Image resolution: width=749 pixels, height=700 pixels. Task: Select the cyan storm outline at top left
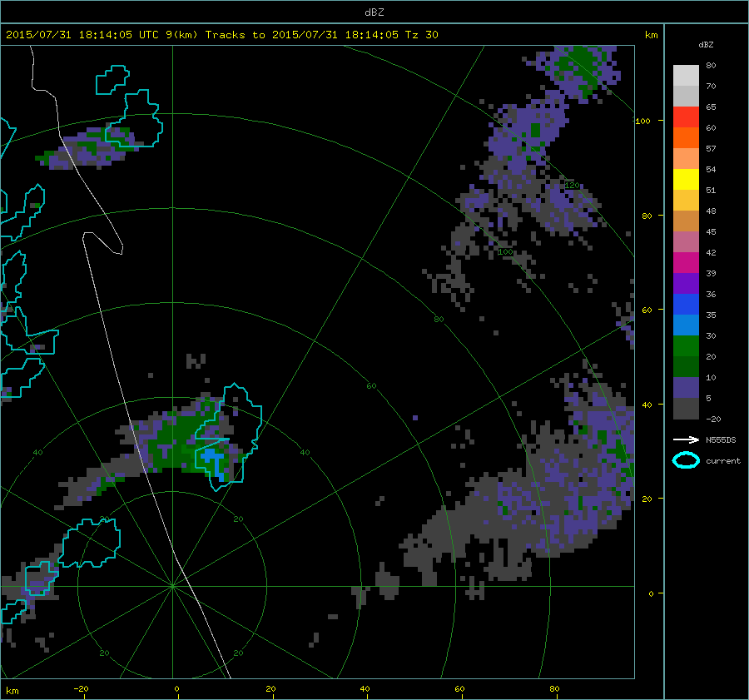[113, 81]
